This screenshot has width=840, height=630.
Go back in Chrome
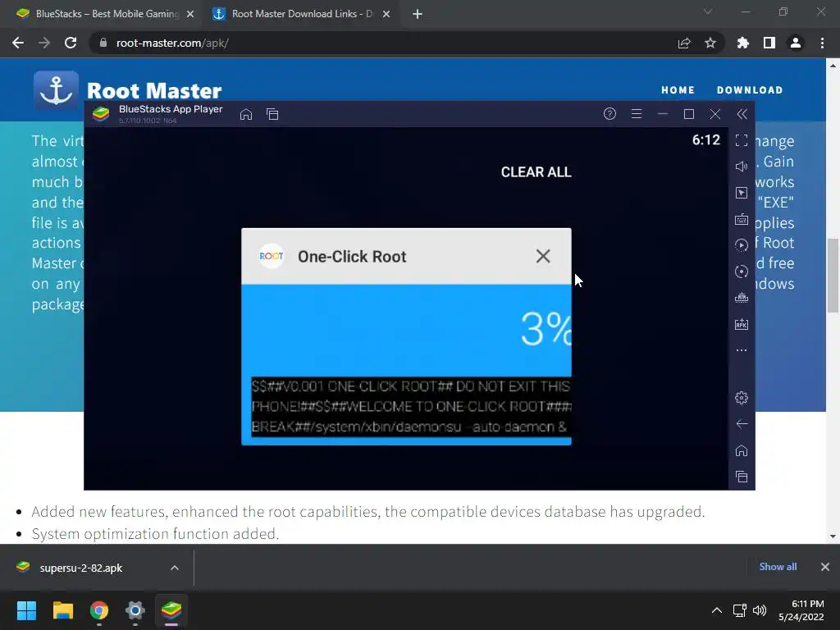click(x=18, y=43)
